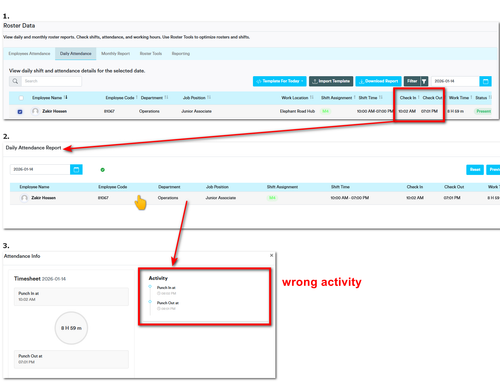The image size is (500, 391).
Task: Sort by Work Time column icon
Action: click(x=471, y=97)
